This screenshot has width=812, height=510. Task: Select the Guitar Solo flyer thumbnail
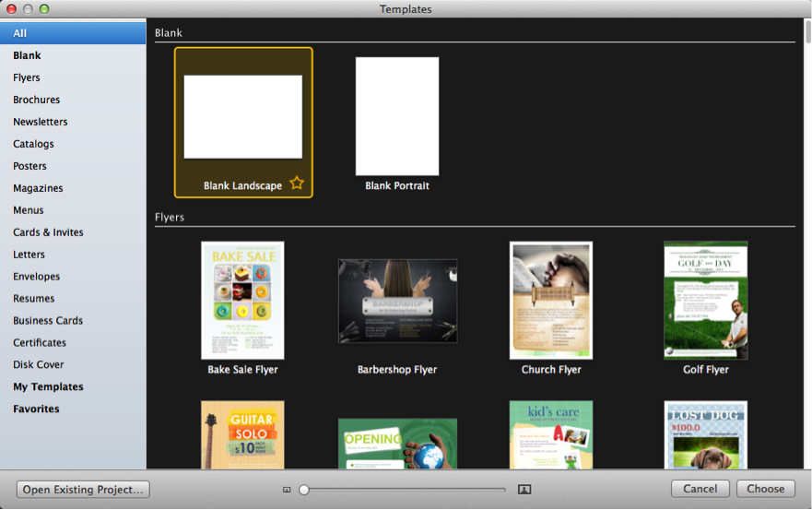pyautogui.click(x=242, y=434)
